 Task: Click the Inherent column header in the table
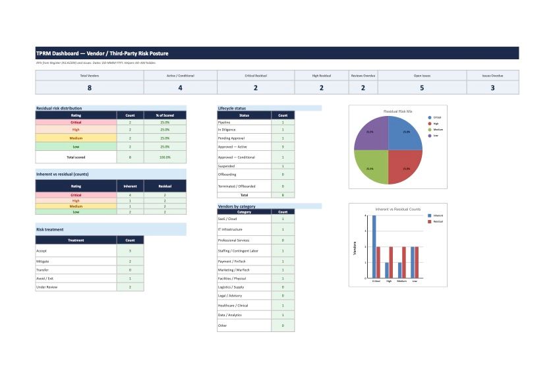tap(131, 186)
